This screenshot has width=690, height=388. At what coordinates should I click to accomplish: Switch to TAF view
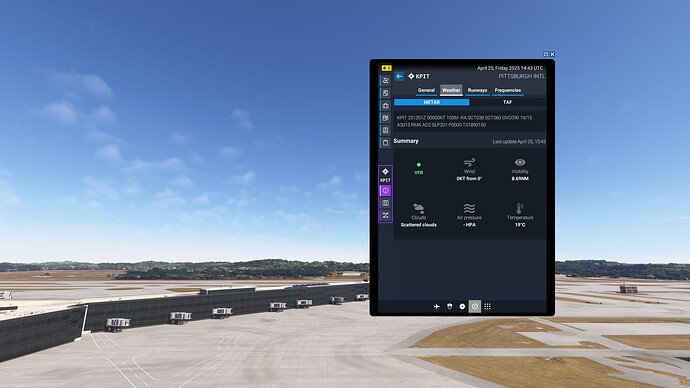click(x=507, y=102)
